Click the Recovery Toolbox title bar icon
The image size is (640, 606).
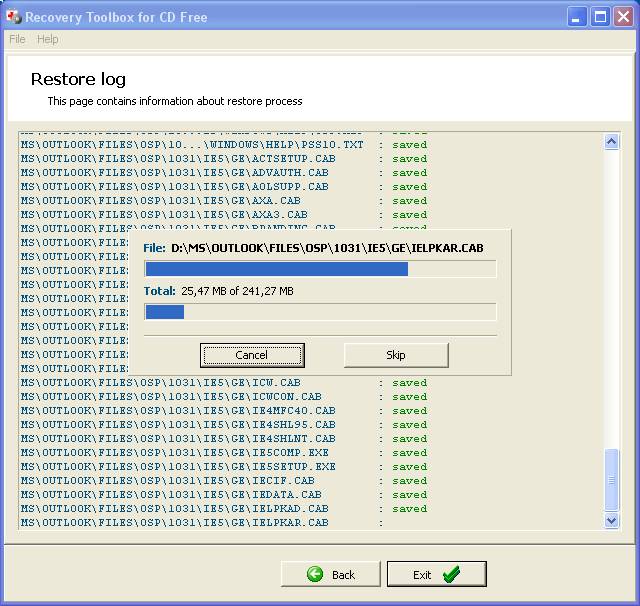(x=13, y=17)
